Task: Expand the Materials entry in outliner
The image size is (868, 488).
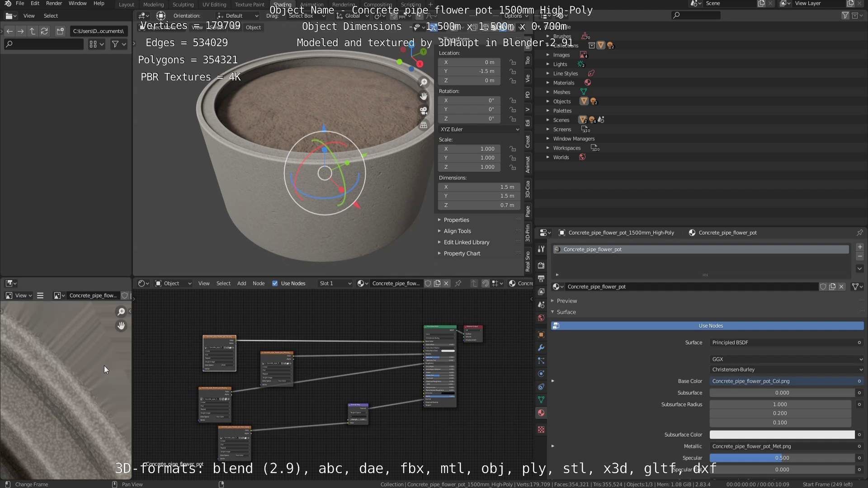Action: coord(547,83)
